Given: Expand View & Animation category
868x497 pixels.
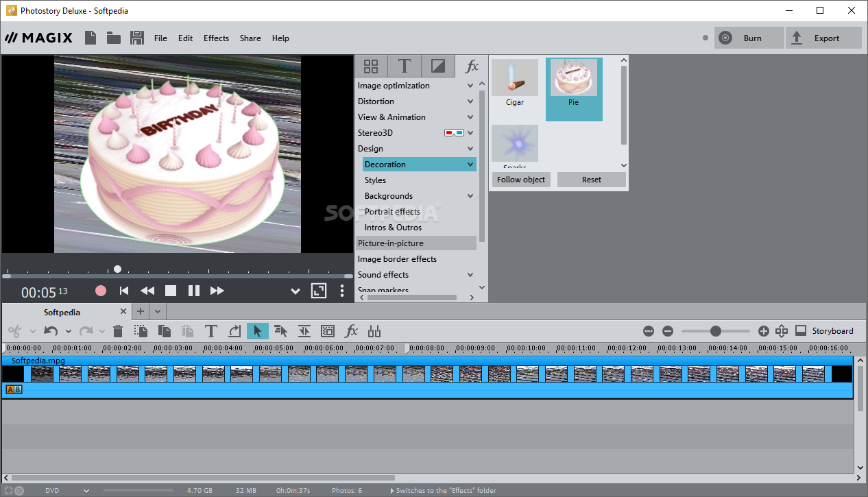Looking at the screenshot, I should [470, 117].
